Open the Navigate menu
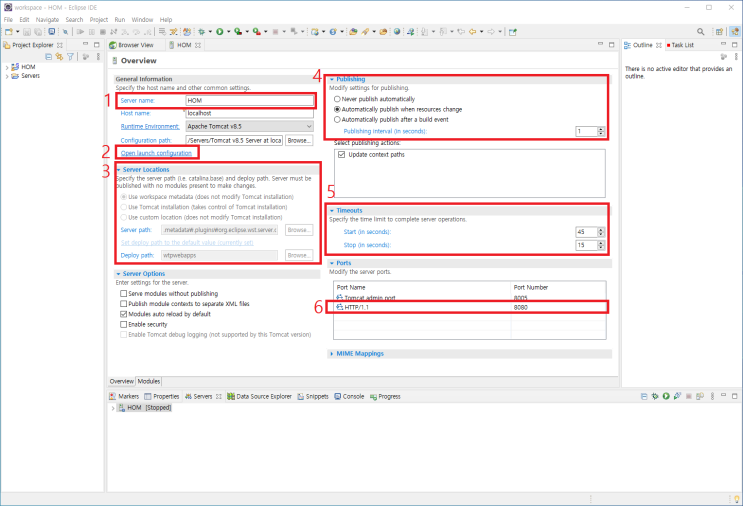This screenshot has width=743, height=506. (47, 19)
